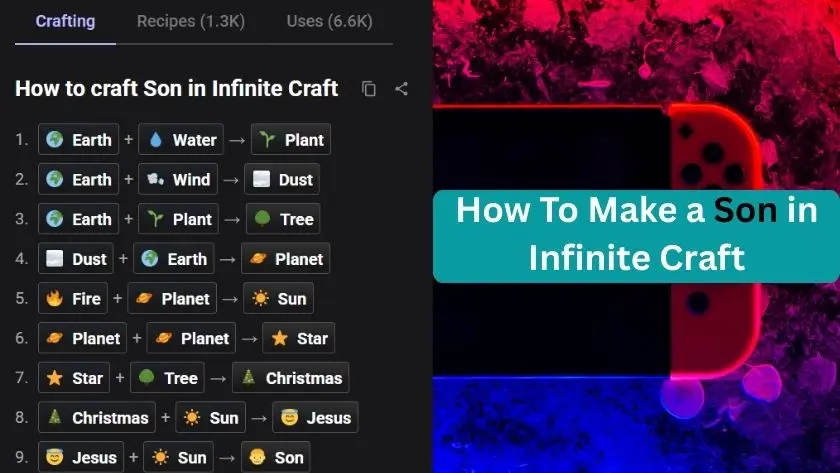Click Wind element in step 2
Viewport: 840px width, 473px height.
pyautogui.click(x=178, y=179)
